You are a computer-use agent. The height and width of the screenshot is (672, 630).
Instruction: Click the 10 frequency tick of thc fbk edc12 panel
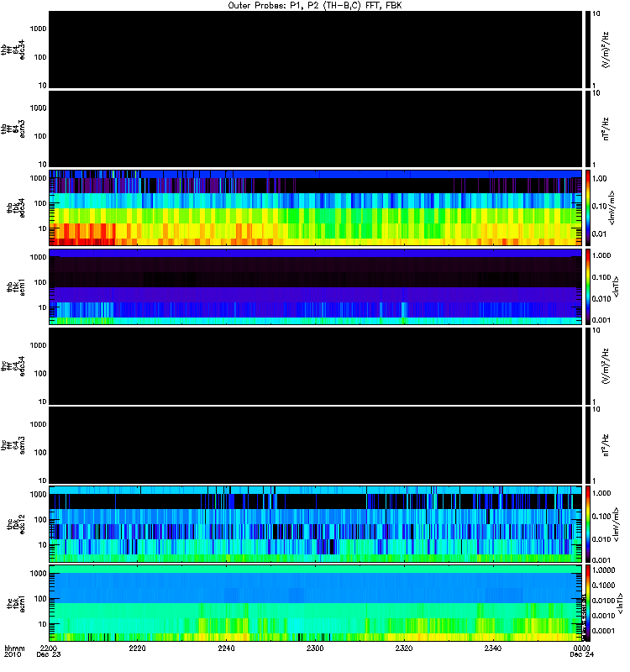tap(42, 545)
